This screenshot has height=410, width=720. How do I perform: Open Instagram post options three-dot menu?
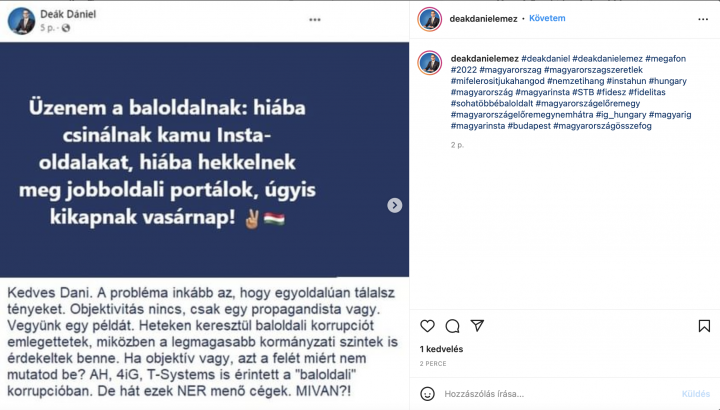[x=703, y=19]
